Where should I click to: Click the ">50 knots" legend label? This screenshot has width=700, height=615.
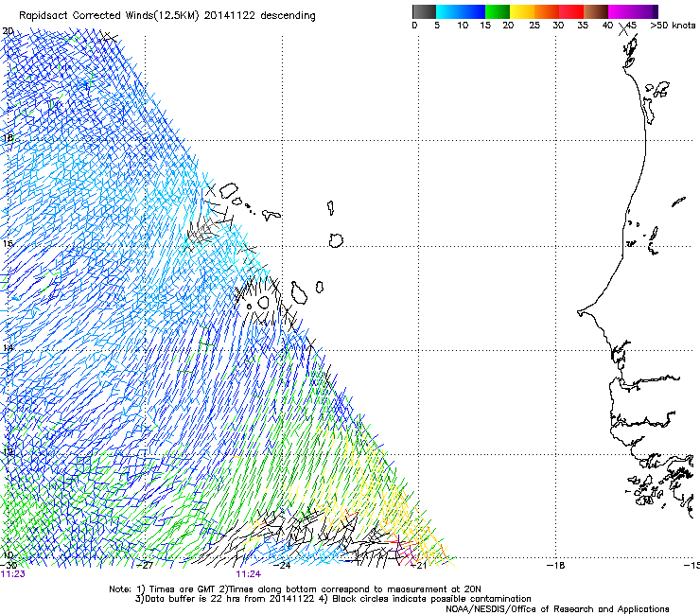coord(673,26)
